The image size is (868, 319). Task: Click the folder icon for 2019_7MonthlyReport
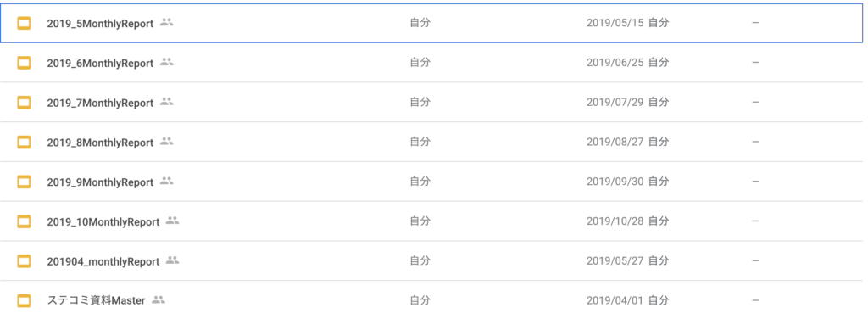tap(24, 103)
